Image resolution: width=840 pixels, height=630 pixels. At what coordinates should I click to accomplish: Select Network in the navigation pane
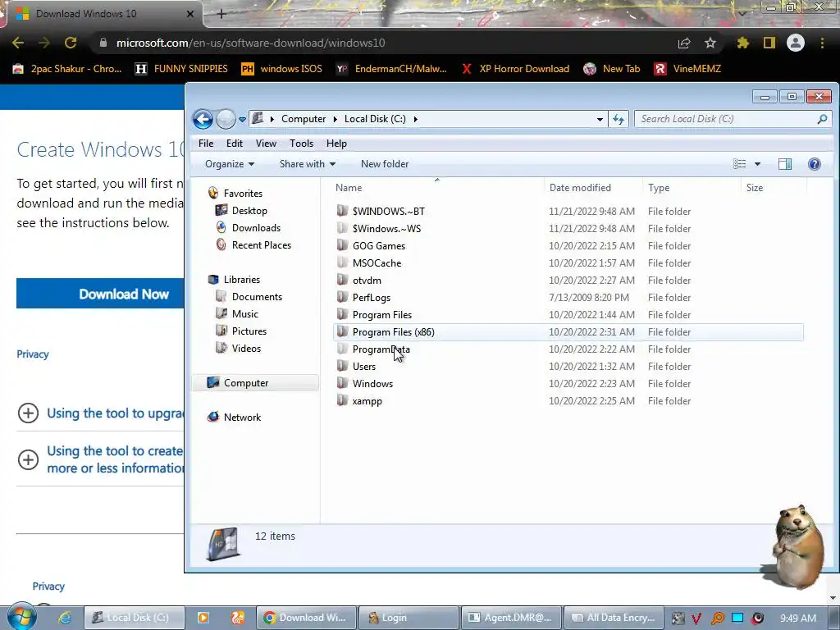[242, 418]
